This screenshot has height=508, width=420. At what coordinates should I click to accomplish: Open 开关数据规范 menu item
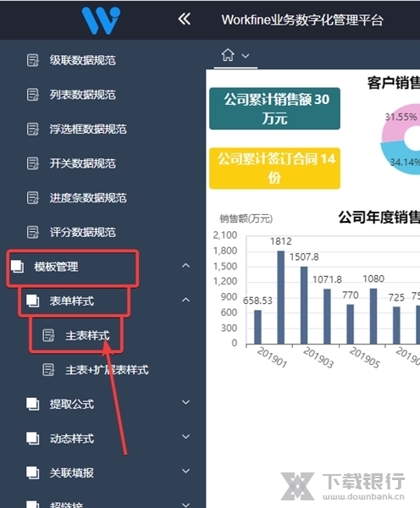(83, 163)
